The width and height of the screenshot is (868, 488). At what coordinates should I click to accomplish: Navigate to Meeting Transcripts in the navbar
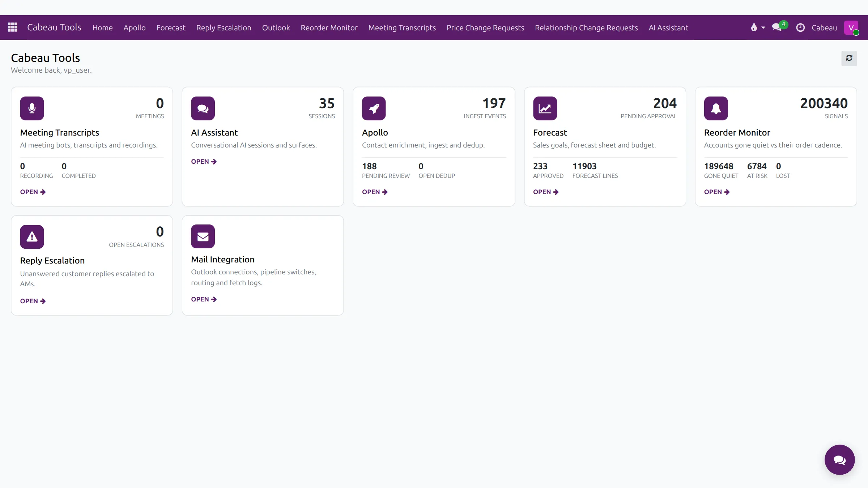402,28
